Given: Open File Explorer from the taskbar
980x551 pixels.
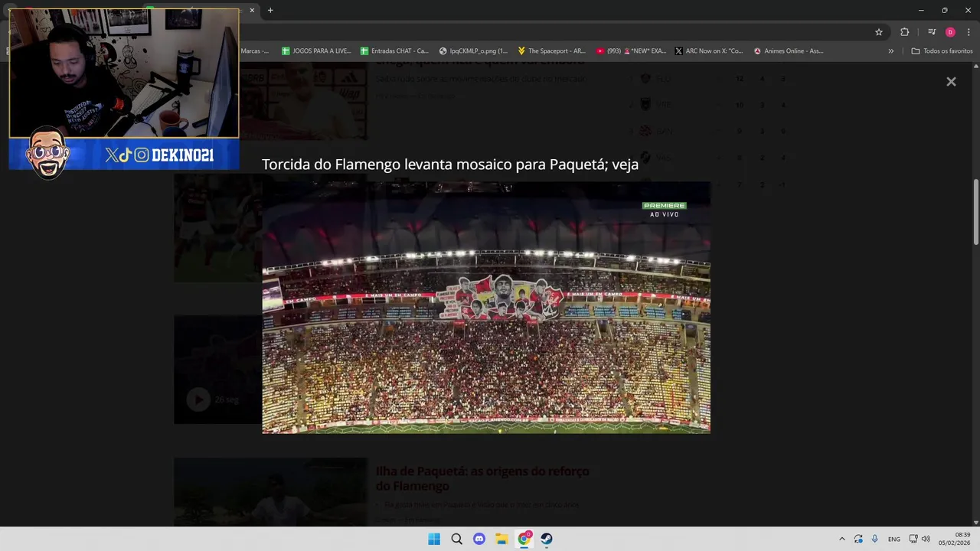Looking at the screenshot, I should click(x=501, y=539).
